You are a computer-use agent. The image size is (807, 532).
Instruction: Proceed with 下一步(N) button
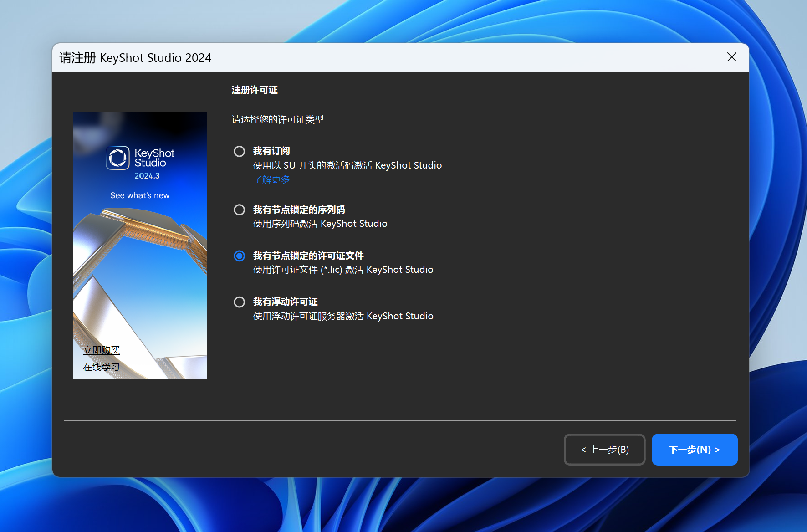click(694, 450)
